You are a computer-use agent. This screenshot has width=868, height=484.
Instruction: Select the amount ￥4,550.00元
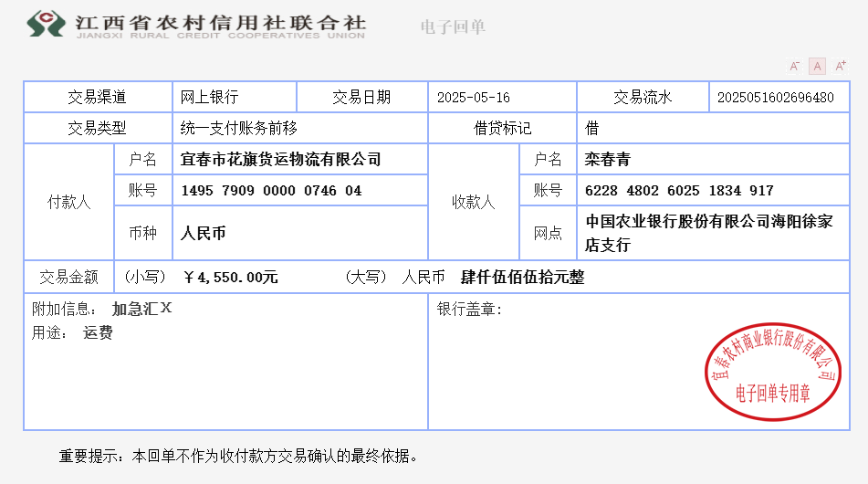coord(230,277)
